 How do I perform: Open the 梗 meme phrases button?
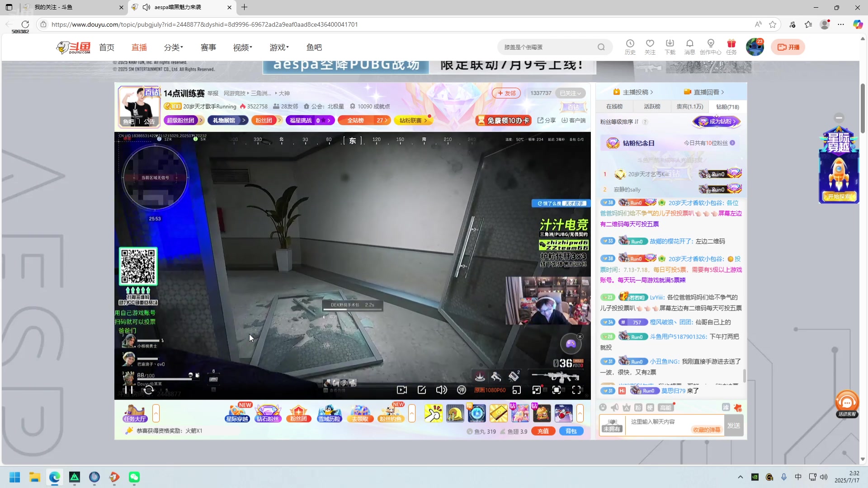[x=650, y=408]
